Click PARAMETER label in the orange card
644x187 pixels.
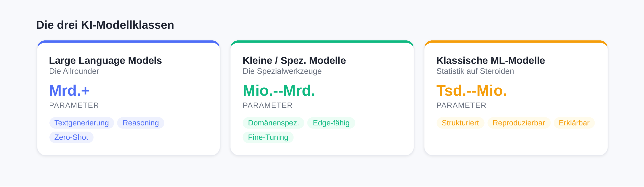tap(461, 105)
